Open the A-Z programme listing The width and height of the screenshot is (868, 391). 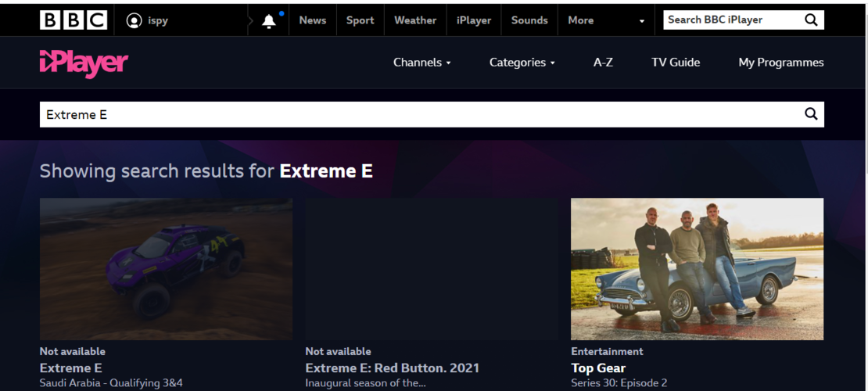tap(603, 63)
